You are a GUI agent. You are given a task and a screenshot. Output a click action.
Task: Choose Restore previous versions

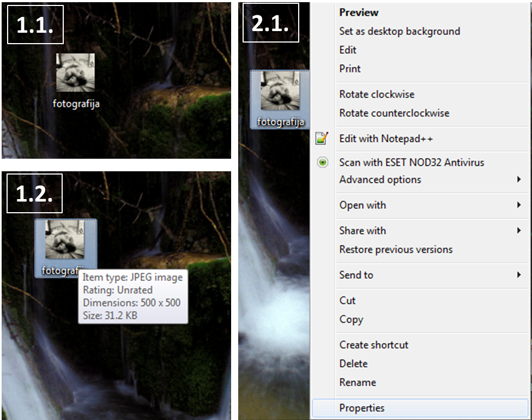[396, 250]
